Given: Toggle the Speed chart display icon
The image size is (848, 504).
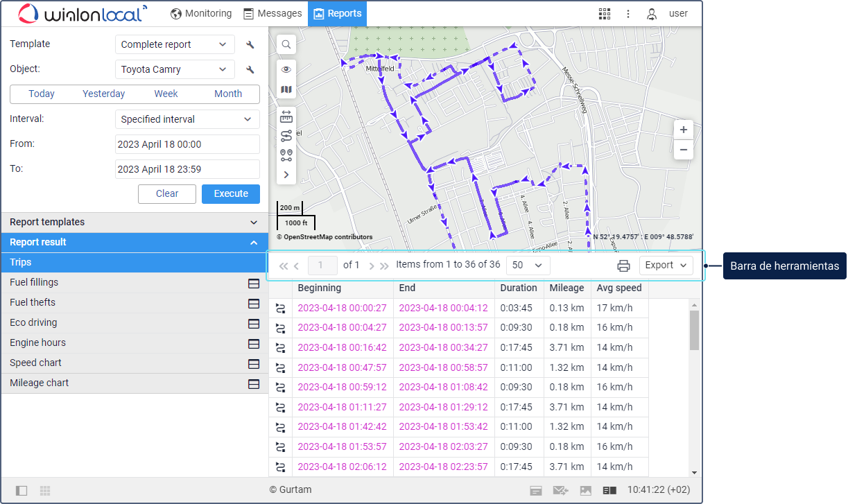Looking at the screenshot, I should tap(254, 363).
